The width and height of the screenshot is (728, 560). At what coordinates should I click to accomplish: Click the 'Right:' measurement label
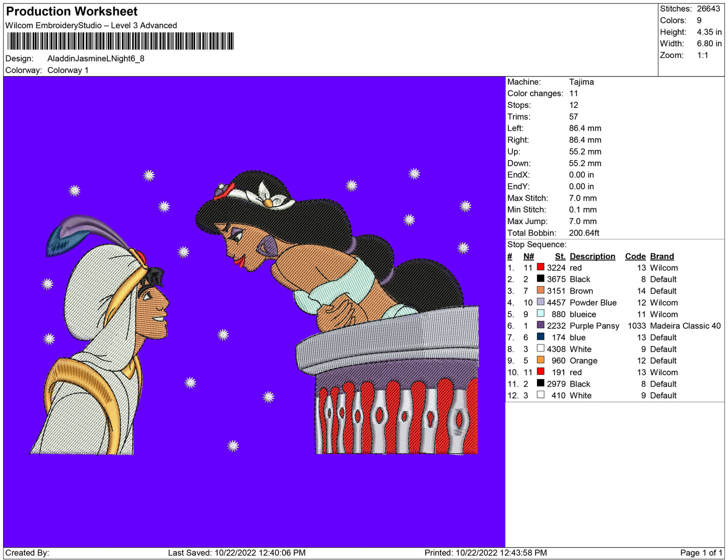pyautogui.click(x=518, y=139)
